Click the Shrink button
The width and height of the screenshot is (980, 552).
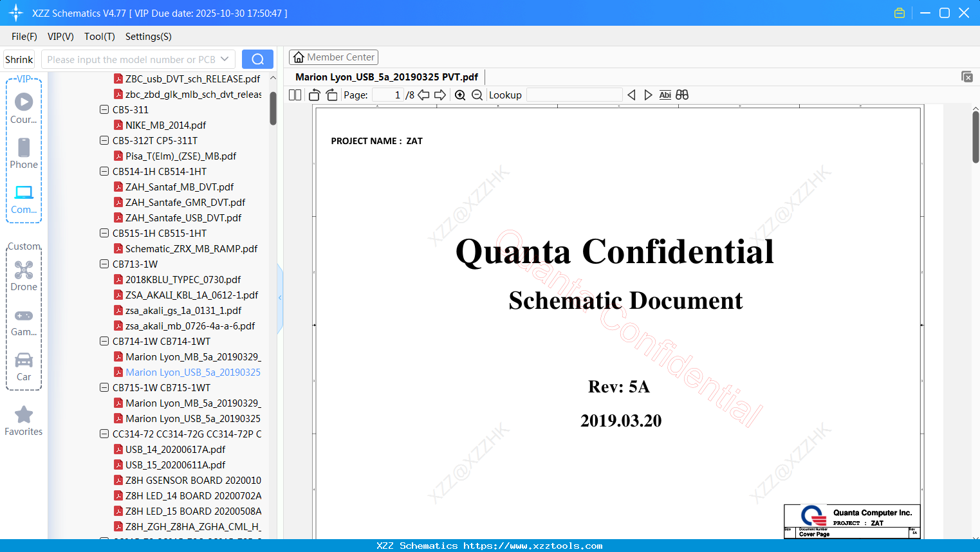coord(19,59)
